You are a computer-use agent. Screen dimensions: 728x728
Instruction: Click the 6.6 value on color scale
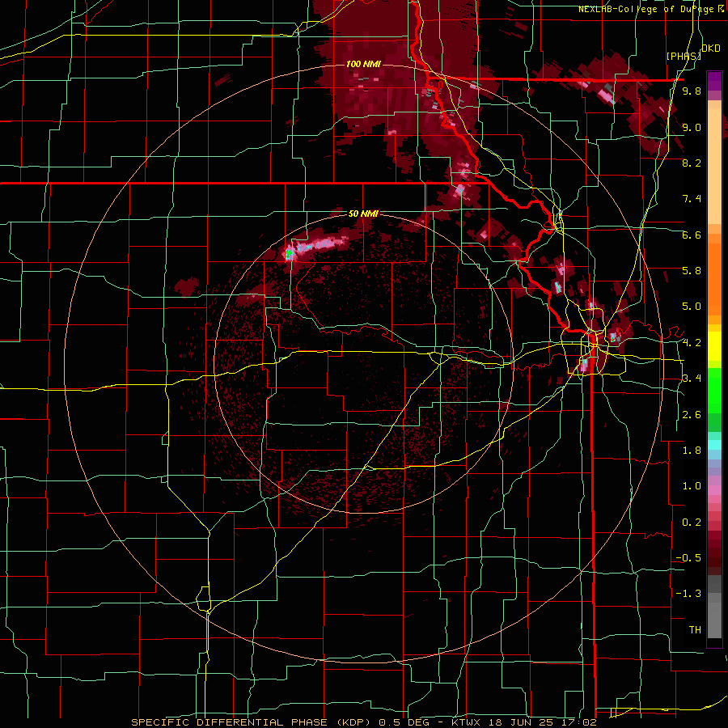click(692, 235)
